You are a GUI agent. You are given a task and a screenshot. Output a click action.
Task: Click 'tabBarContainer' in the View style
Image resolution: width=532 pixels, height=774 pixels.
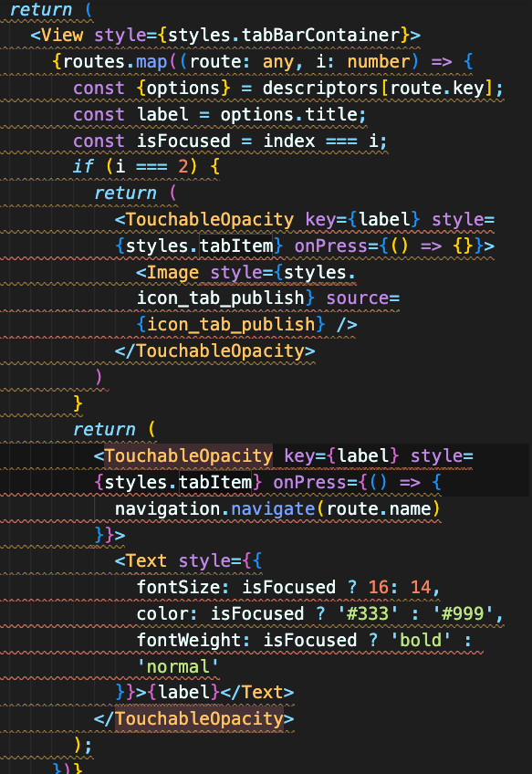point(321,36)
